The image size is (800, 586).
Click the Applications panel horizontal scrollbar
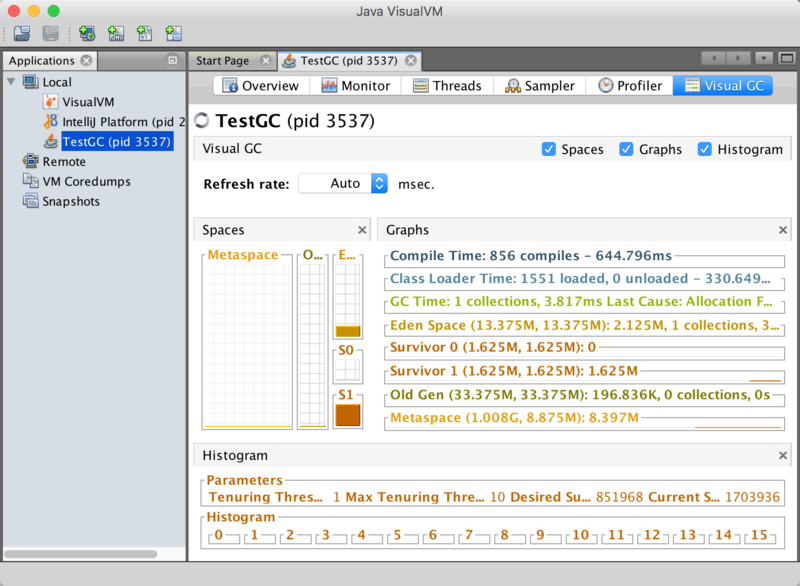click(80, 553)
